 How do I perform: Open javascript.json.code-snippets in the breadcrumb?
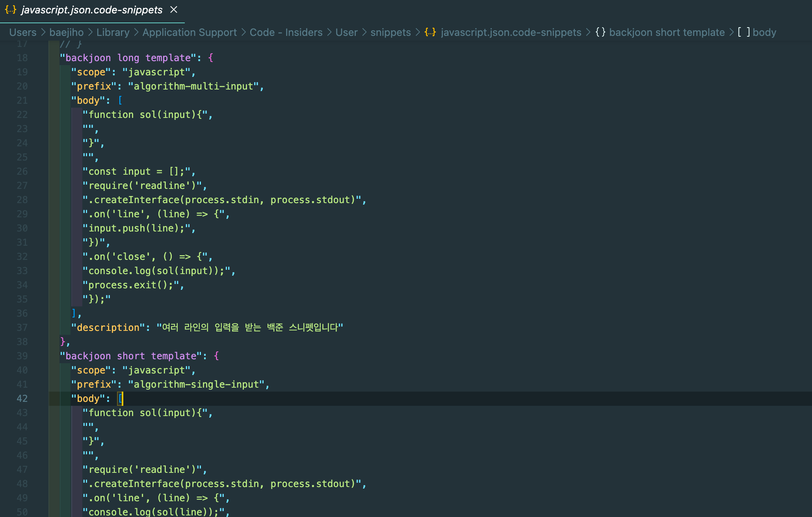point(511,32)
